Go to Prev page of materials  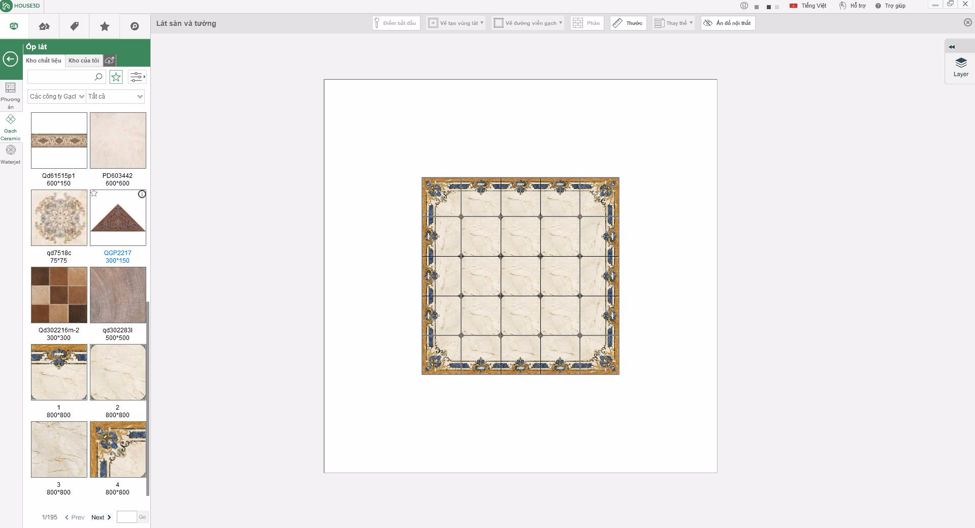[75, 517]
